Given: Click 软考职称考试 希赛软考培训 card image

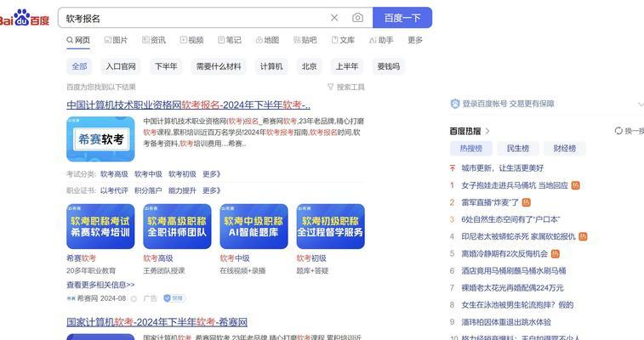Looking at the screenshot, I should point(100,226).
